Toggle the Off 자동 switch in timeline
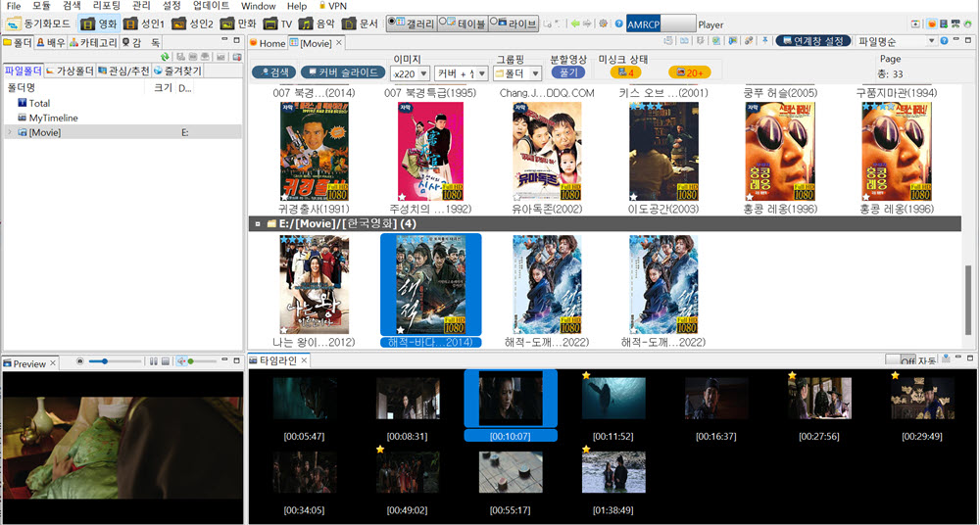Image resolution: width=980 pixels, height=525 pixels. pyautogui.click(x=902, y=360)
